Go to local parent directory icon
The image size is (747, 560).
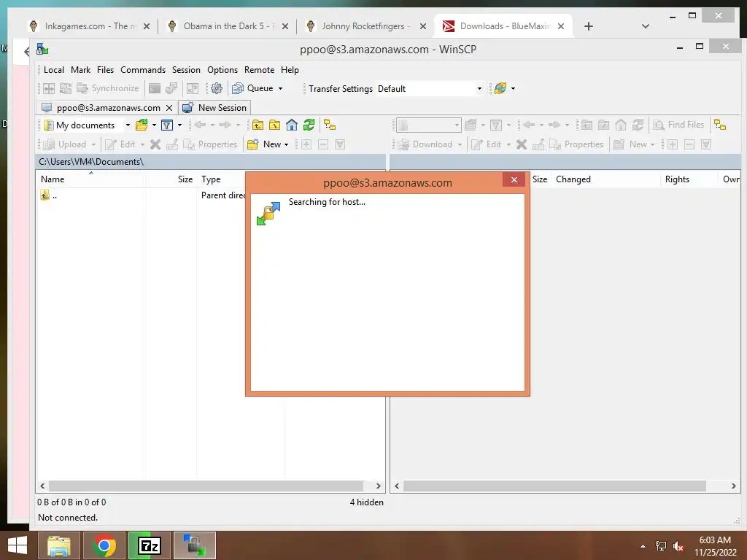point(258,125)
